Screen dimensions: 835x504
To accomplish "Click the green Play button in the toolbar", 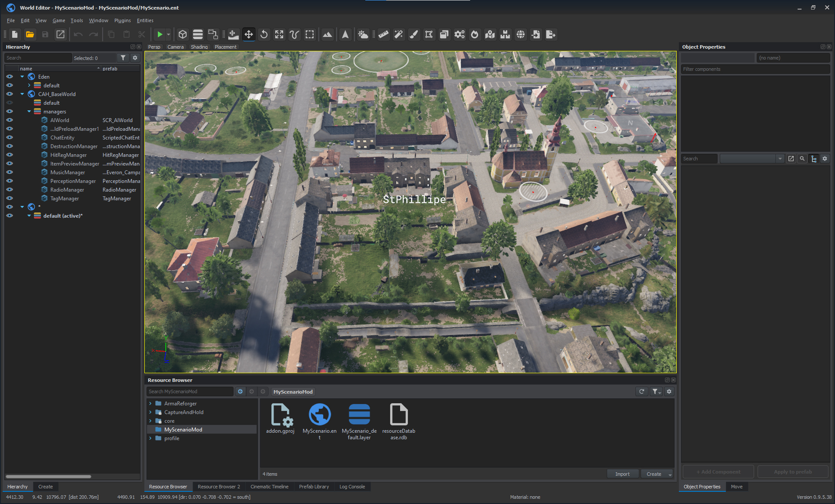I will click(160, 34).
